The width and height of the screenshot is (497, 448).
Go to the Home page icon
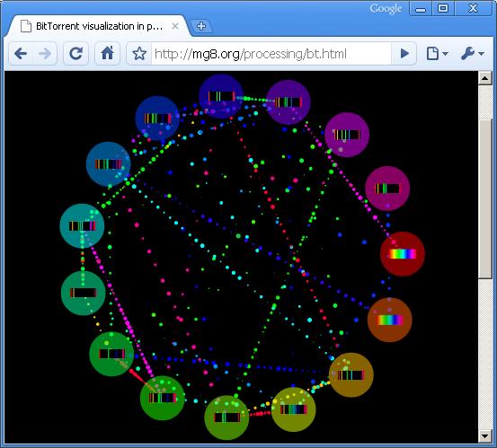108,54
